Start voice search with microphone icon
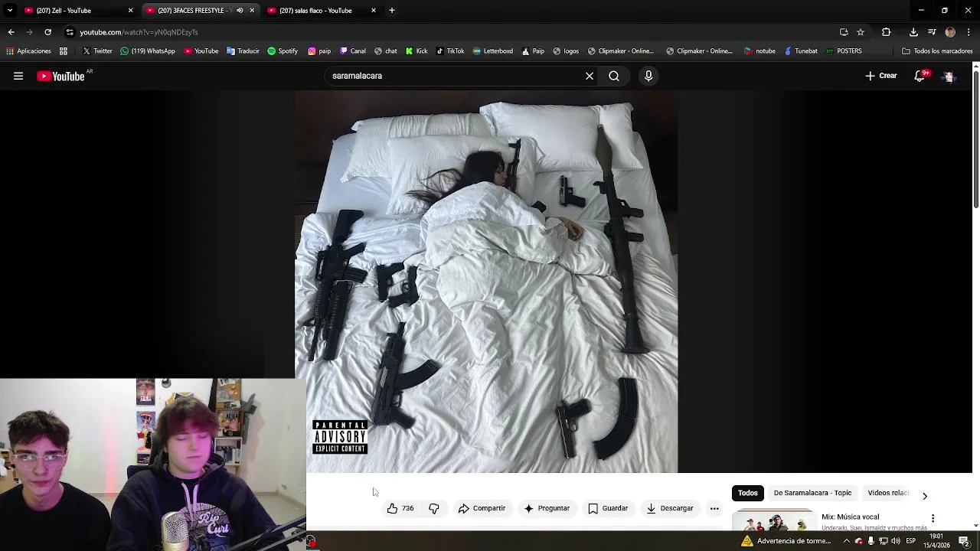 point(648,76)
